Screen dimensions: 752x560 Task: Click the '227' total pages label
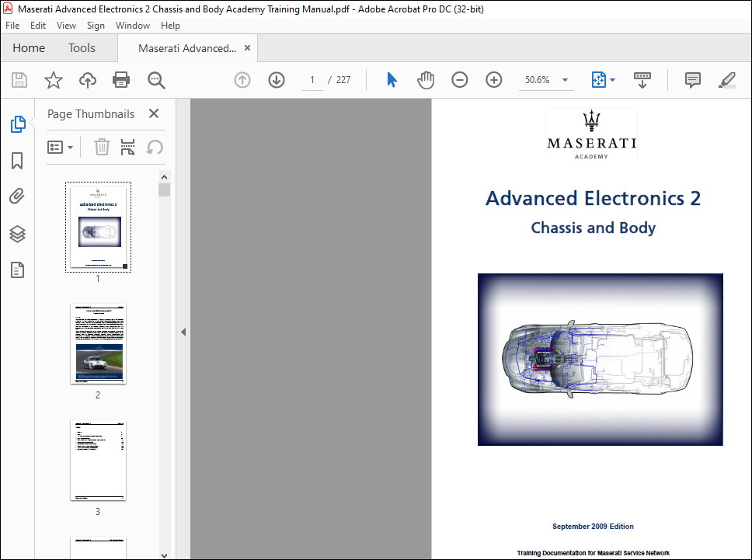click(x=343, y=80)
